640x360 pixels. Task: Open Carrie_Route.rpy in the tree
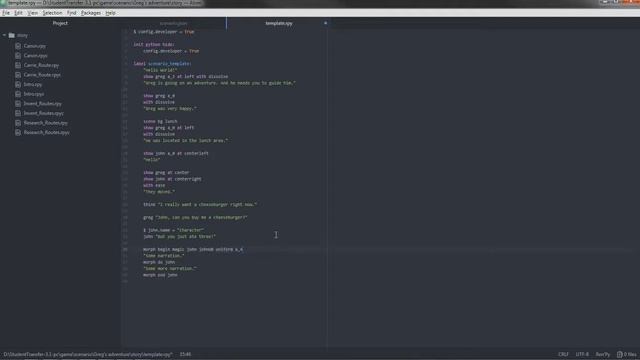tap(41, 65)
